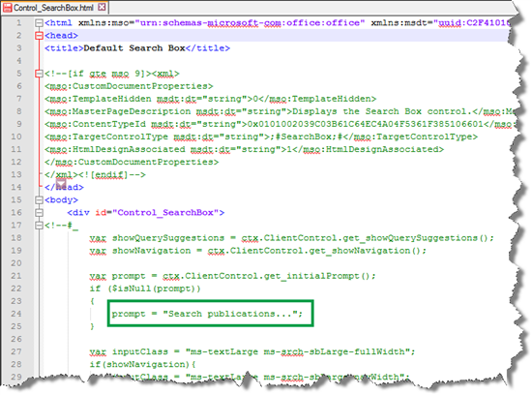Click "<mso:CustomDocumentProperties>" on line 6

(x=129, y=86)
